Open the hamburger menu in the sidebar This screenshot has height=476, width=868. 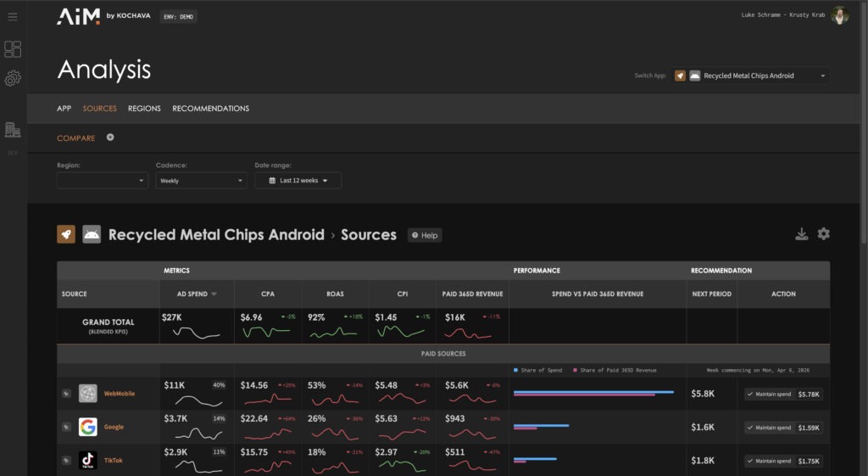pos(12,17)
